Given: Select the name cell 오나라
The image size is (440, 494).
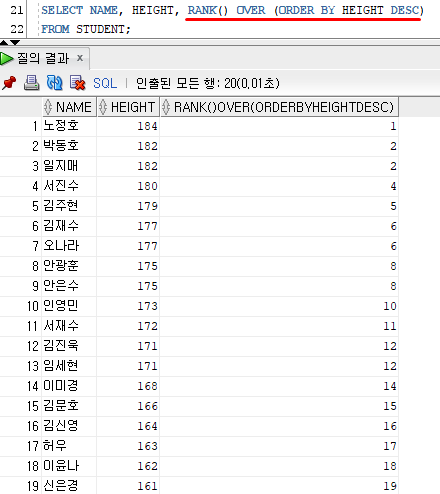Looking at the screenshot, I should pos(69,246).
